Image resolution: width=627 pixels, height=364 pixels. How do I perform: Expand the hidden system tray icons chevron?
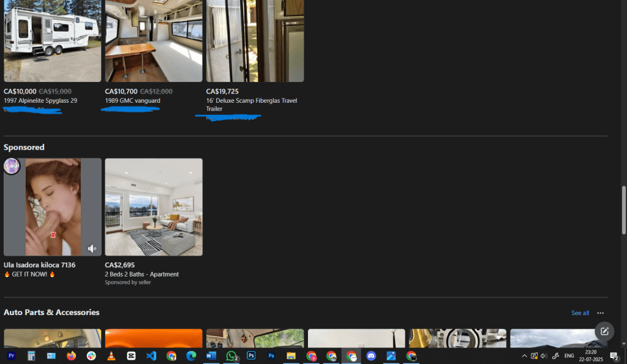tap(524, 356)
